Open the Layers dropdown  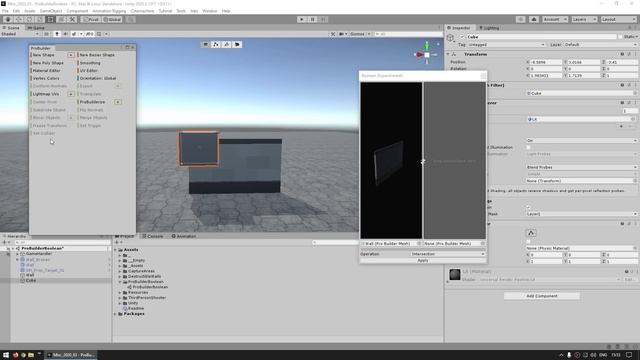coord(584,19)
